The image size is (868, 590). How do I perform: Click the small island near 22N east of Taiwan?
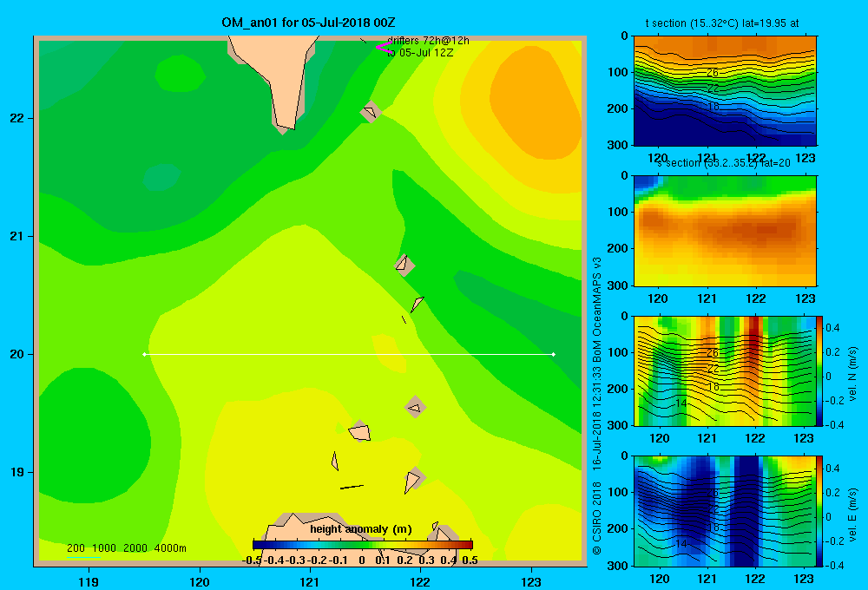(371, 112)
